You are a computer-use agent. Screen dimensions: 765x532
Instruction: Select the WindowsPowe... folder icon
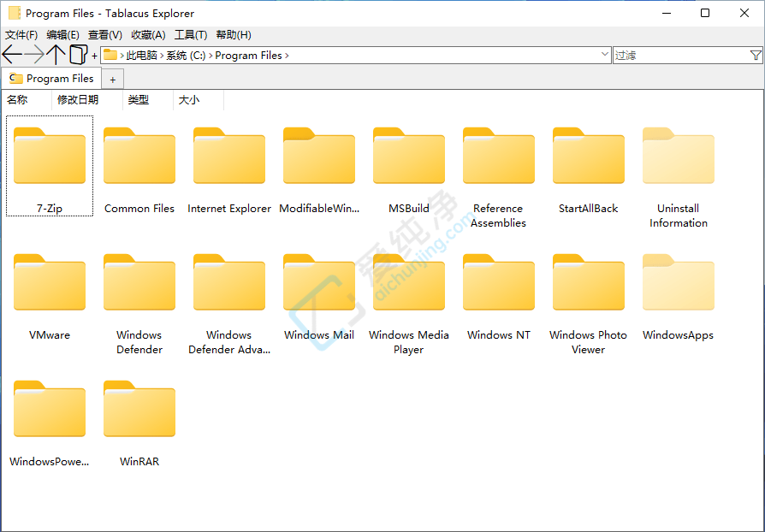[50, 409]
